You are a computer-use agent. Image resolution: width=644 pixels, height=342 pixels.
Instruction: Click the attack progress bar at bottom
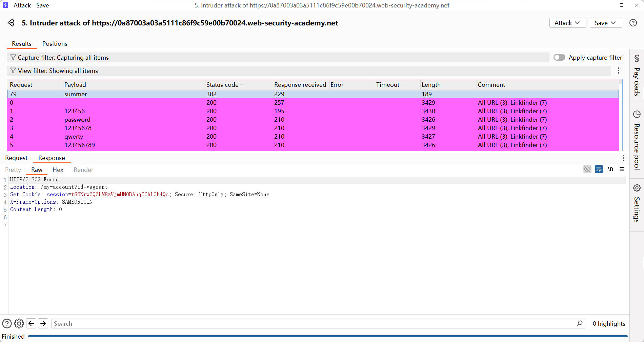327,336
